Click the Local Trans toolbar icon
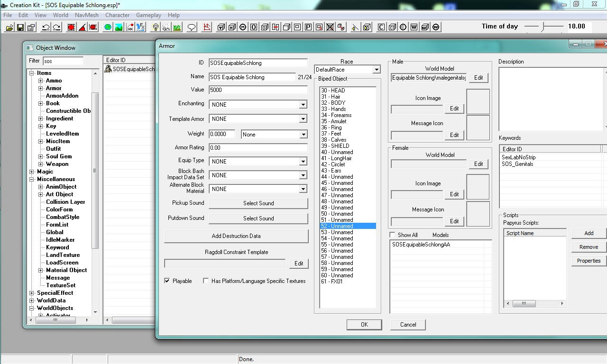Viewport: 607px width, 364px height. pyautogui.click(x=93, y=27)
